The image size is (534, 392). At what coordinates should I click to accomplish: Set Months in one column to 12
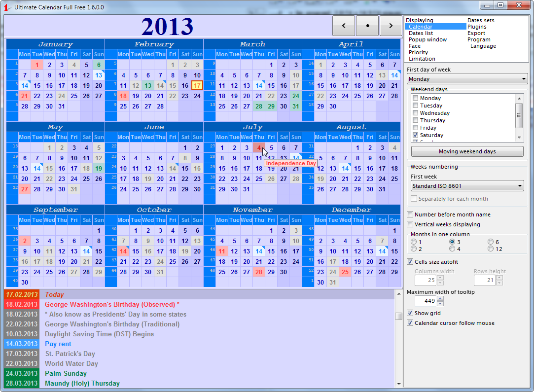[491, 249]
